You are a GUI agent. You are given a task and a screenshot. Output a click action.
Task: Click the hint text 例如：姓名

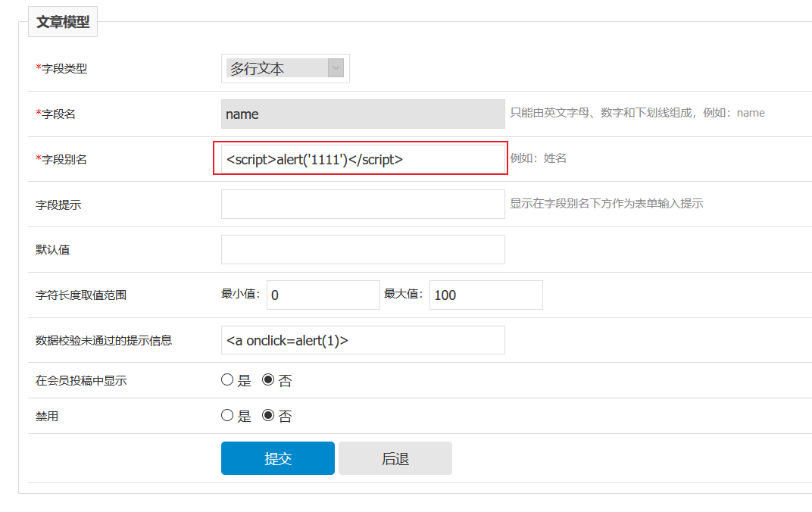coord(538,158)
